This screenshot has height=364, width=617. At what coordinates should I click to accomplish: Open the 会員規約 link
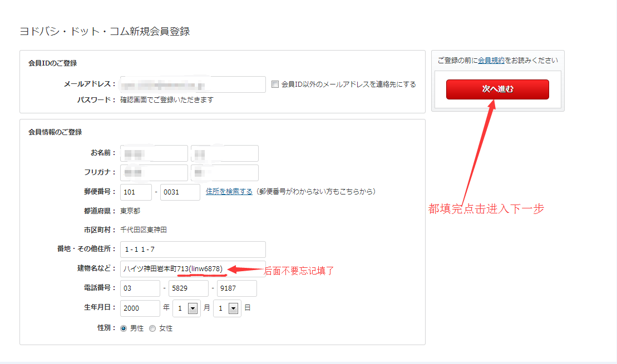(x=491, y=60)
